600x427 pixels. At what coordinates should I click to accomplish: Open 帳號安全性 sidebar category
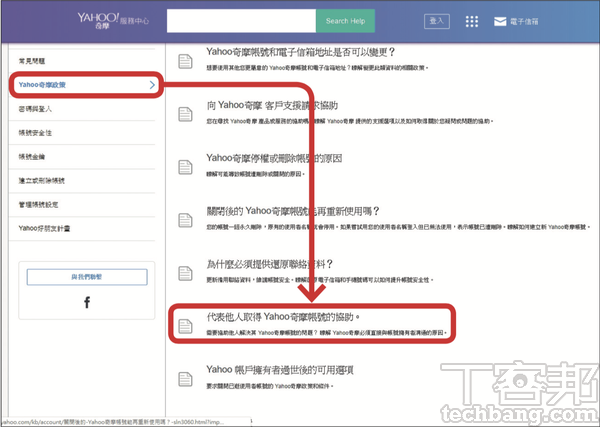click(x=35, y=133)
